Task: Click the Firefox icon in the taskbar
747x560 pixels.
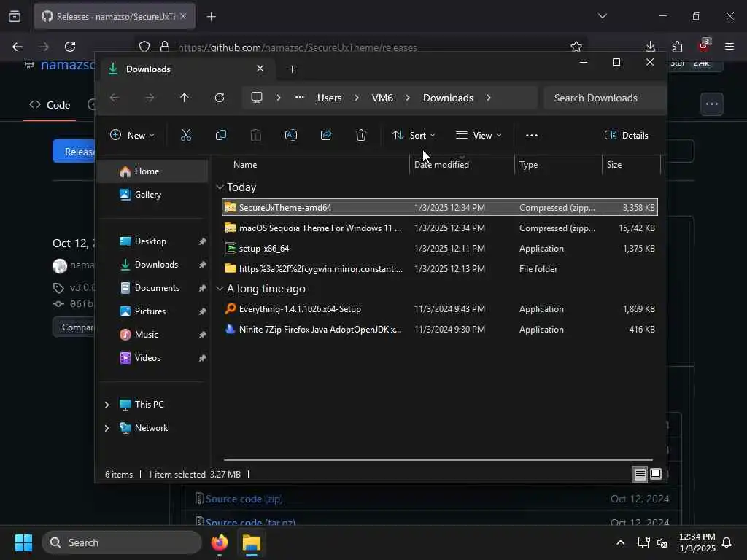Action: coord(219,542)
